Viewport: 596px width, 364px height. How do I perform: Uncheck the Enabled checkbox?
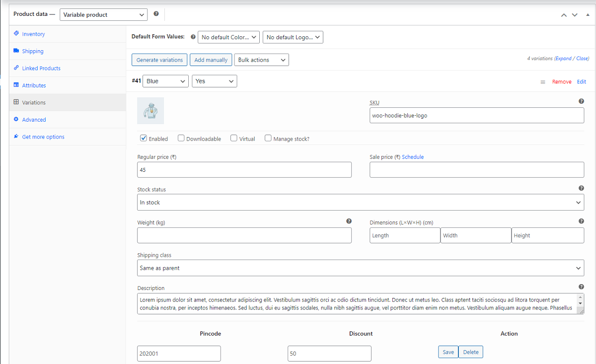pyautogui.click(x=143, y=138)
